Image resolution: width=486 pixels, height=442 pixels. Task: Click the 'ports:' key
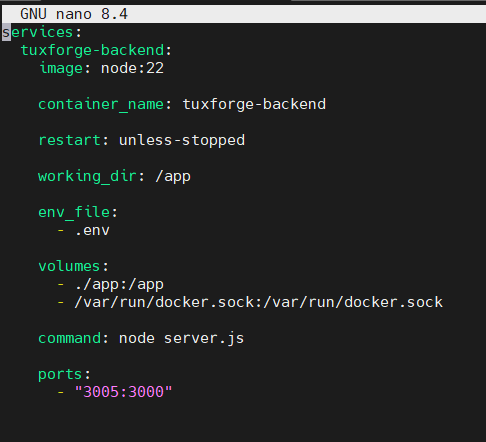click(x=65, y=374)
